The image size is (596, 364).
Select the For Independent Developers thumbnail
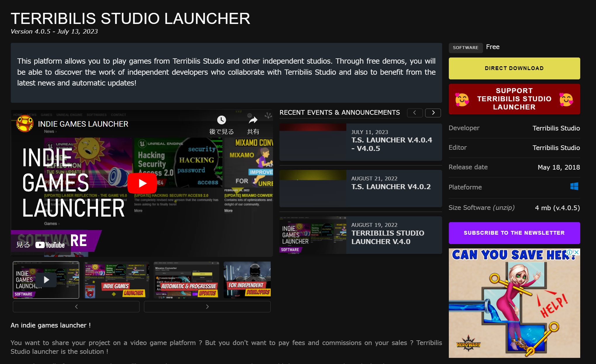[x=247, y=280]
